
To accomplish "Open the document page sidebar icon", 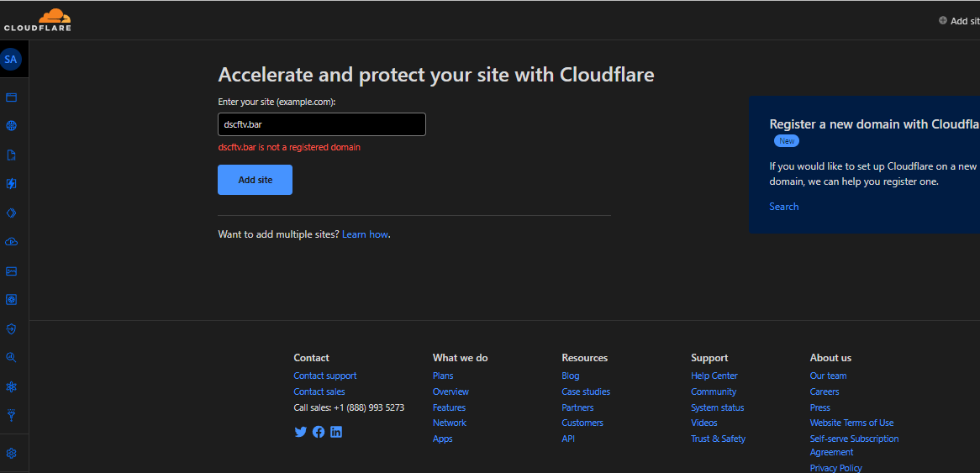I will point(11,155).
